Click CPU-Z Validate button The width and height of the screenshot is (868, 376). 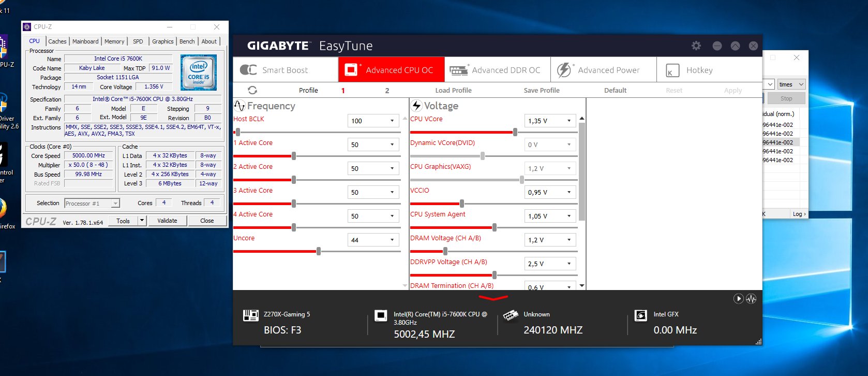(x=167, y=221)
